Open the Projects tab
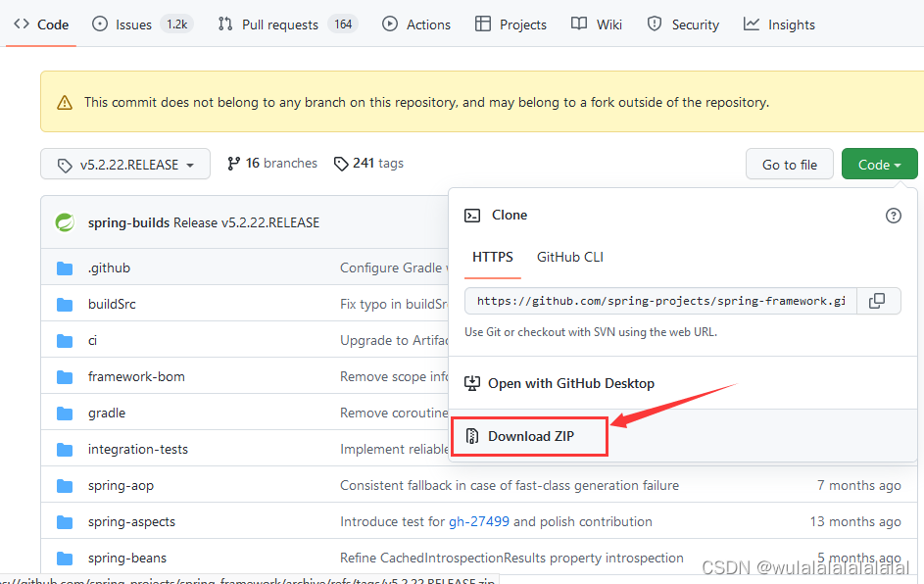This screenshot has height=584, width=924. click(511, 24)
